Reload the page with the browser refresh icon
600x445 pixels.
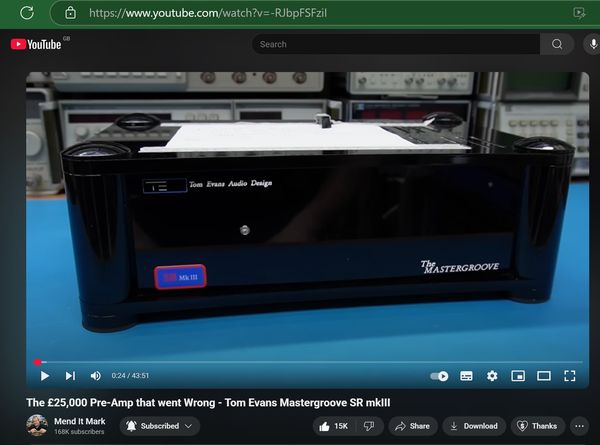click(x=27, y=13)
